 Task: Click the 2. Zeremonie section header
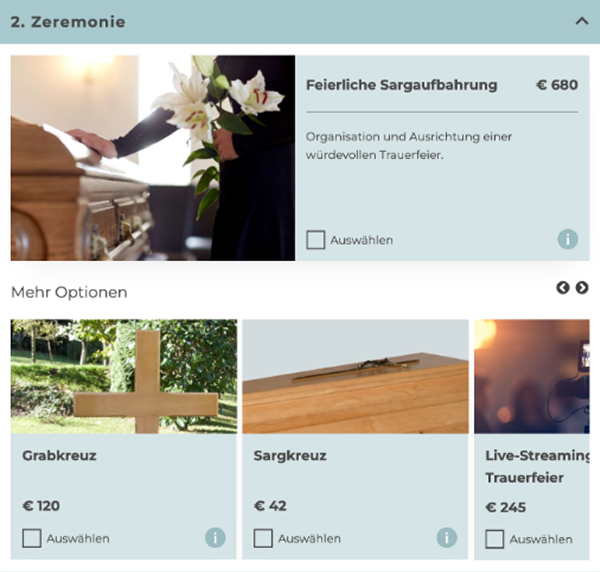click(300, 22)
